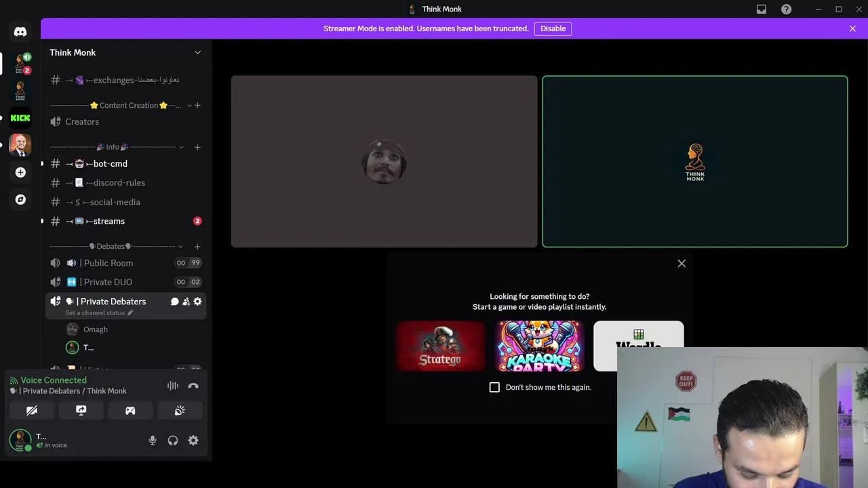
Task: Check Don't show me this again
Action: coord(494,387)
